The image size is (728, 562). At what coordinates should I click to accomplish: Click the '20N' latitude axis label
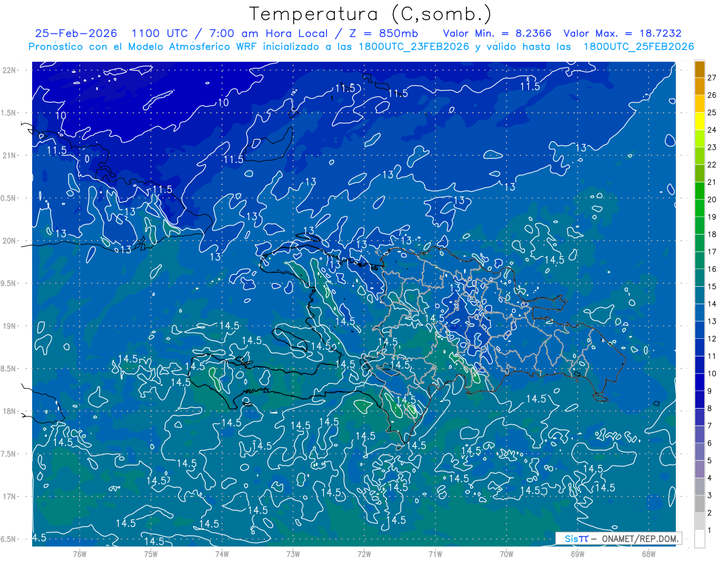click(8, 241)
